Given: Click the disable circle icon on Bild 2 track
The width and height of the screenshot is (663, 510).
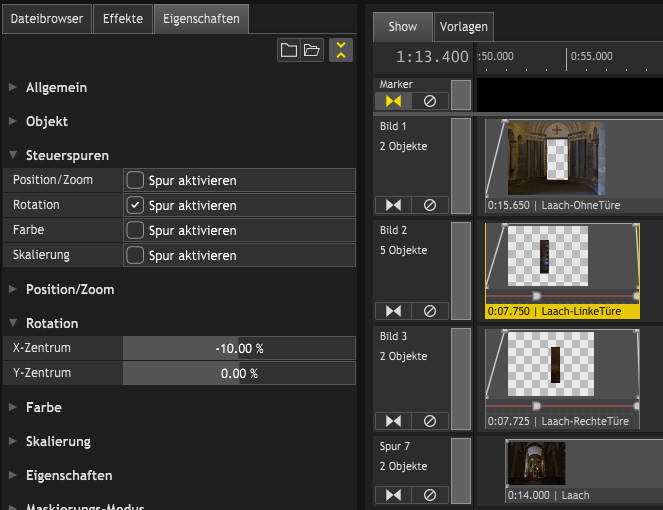Looking at the screenshot, I should [x=430, y=311].
